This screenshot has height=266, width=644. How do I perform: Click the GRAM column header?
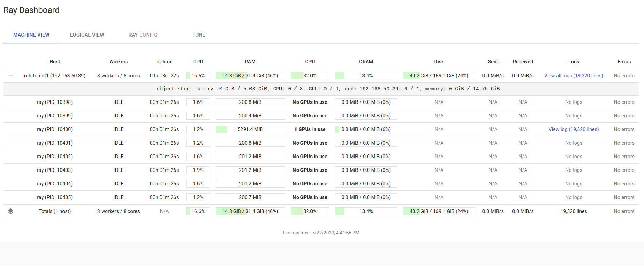tap(366, 62)
